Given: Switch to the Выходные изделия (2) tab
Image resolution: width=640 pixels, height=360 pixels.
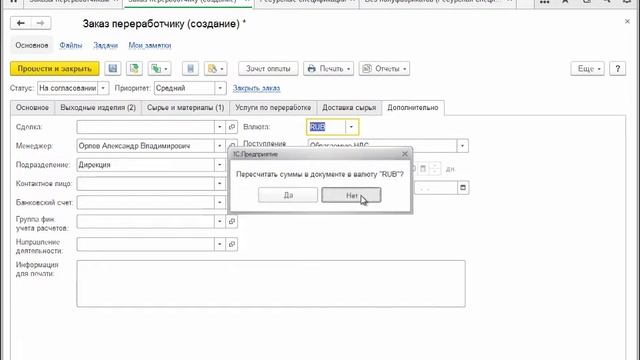Looking at the screenshot, I should tap(98, 108).
